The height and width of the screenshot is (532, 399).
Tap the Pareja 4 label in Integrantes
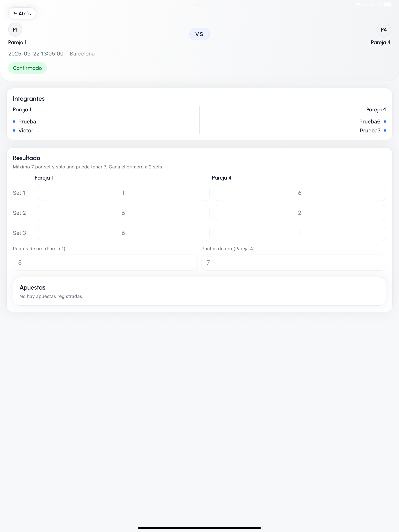tap(376, 110)
